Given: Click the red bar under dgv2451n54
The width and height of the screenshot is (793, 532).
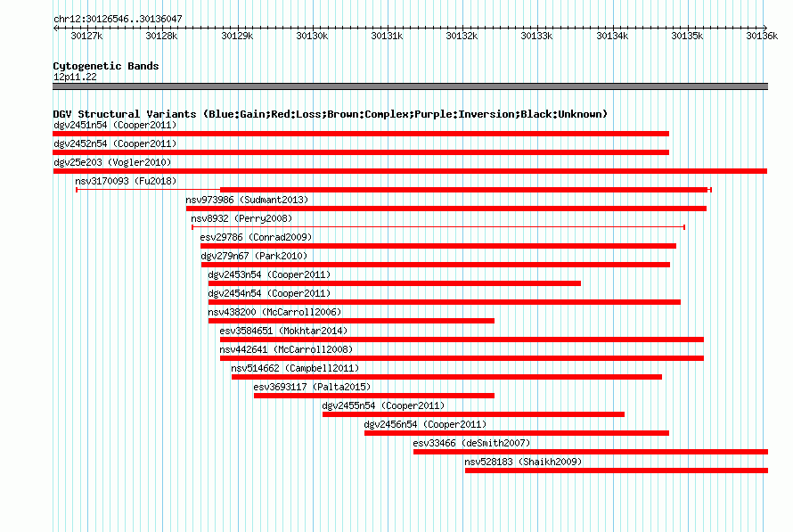Looking at the screenshot, I should pos(361,134).
